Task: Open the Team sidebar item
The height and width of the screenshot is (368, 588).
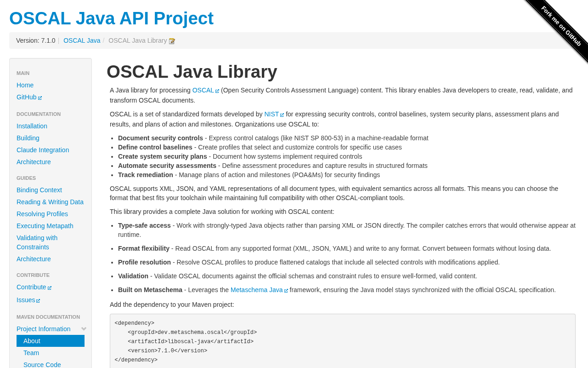Action: (31, 353)
